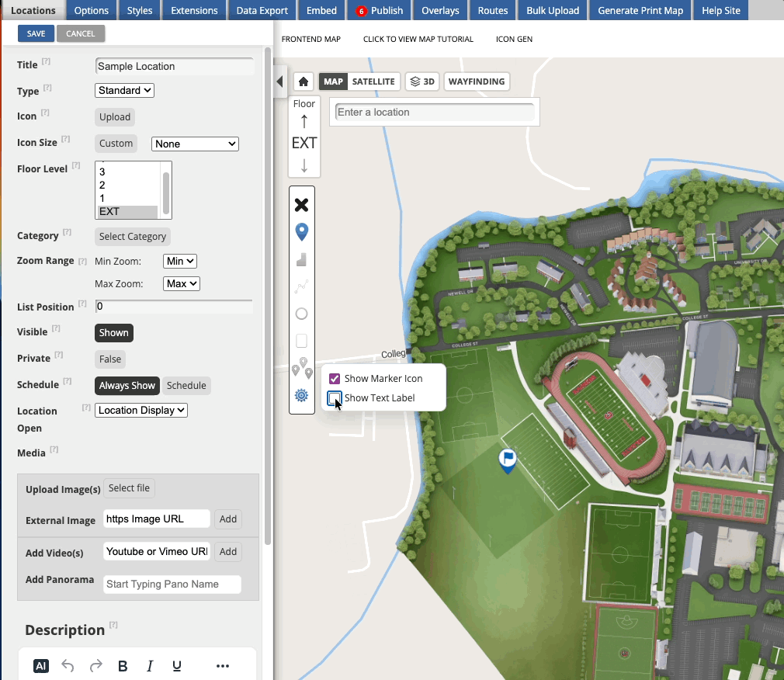Select the circle drawing tool
This screenshot has height=680, width=784.
pyautogui.click(x=302, y=314)
